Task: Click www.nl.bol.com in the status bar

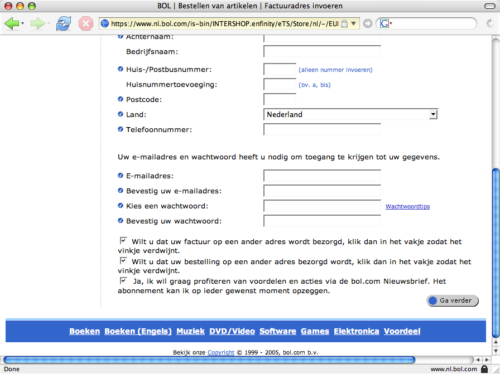Action: pos(454,369)
